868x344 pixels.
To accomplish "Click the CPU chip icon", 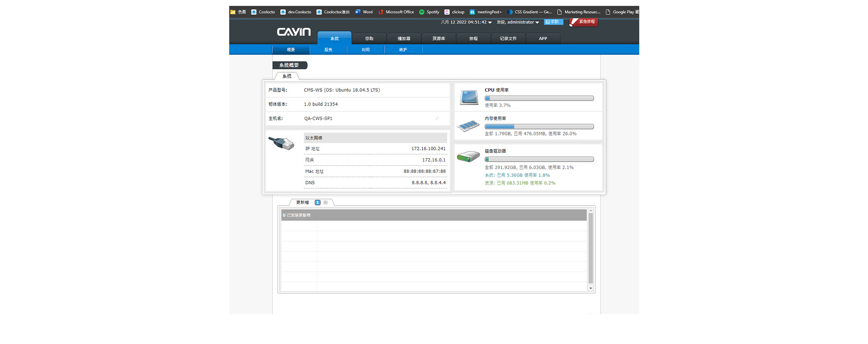I will click(x=469, y=97).
